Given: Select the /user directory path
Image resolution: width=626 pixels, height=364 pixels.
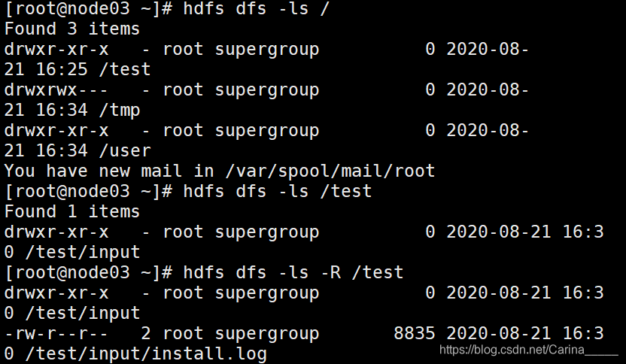Looking at the screenshot, I should click(125, 151).
